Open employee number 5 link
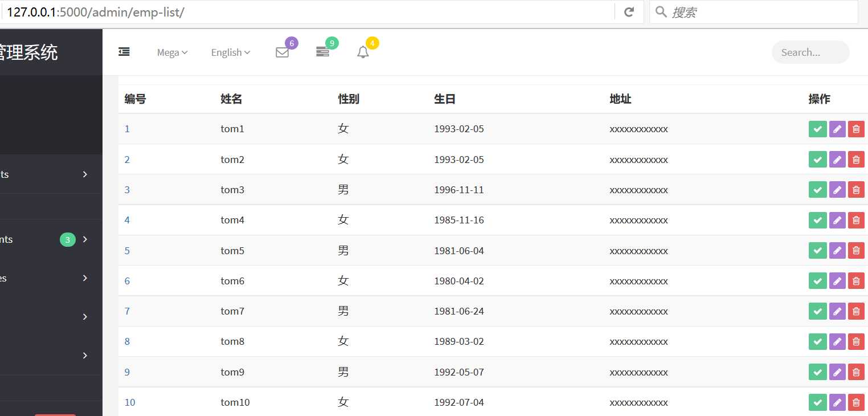This screenshot has width=868, height=416. pos(127,251)
